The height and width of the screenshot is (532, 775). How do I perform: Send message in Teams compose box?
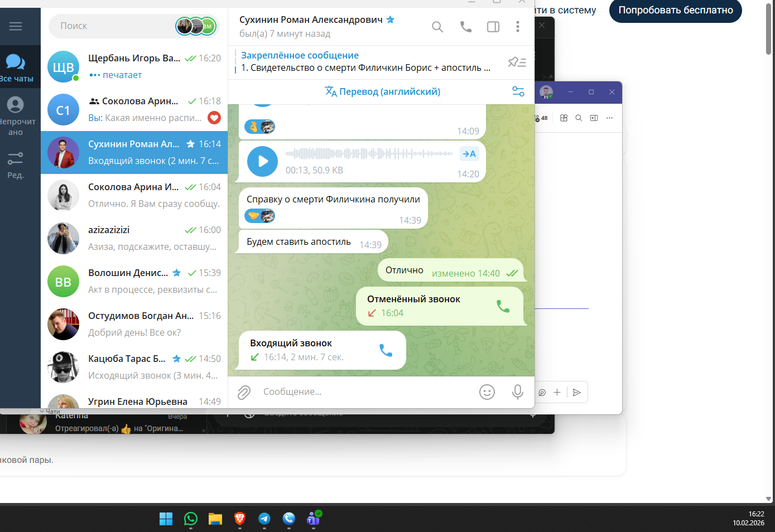(577, 393)
